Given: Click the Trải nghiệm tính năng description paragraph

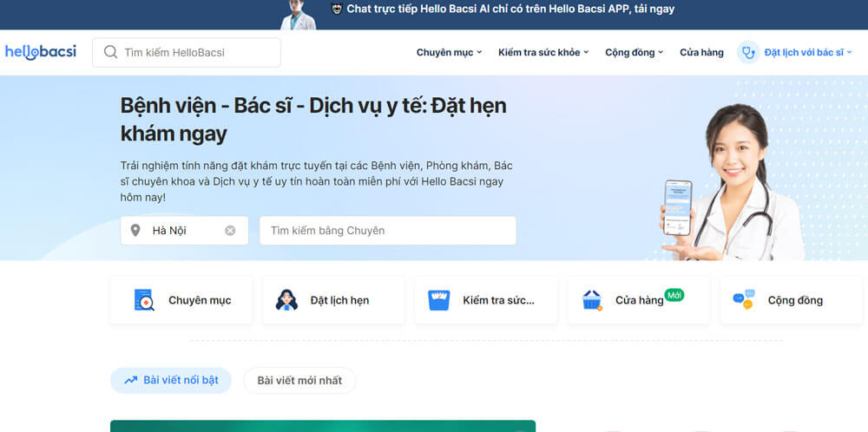Looking at the screenshot, I should click(316, 181).
